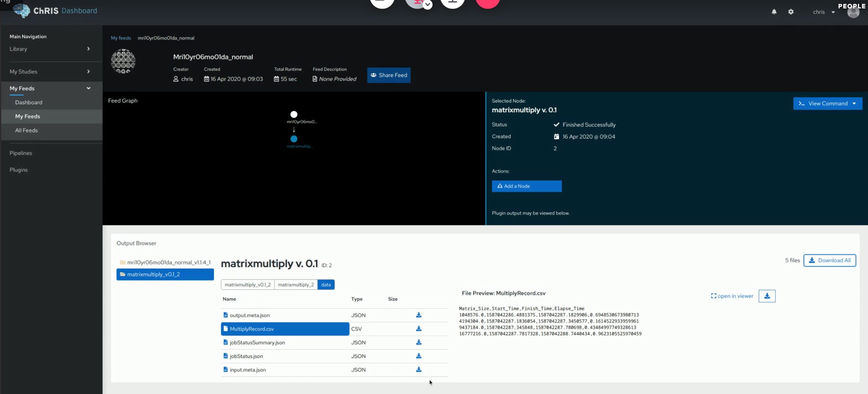
Task: Download MultiplyRecord.csv via its download icon
Action: click(x=419, y=329)
